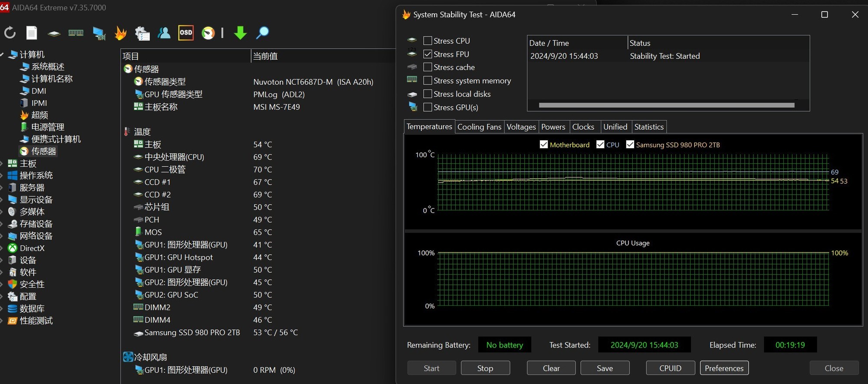Open the memory benchmark toolbar icon

point(76,33)
